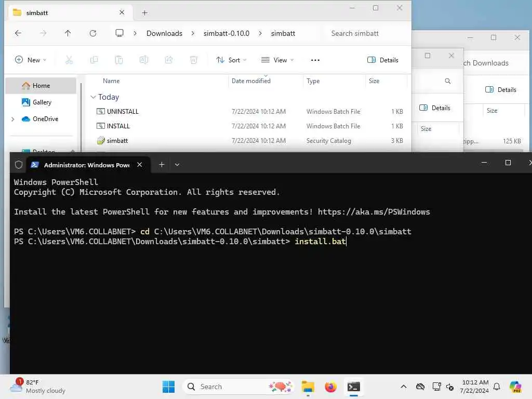Click the OneDrive tray icon
Screen dimensions: 532x399
(420, 387)
